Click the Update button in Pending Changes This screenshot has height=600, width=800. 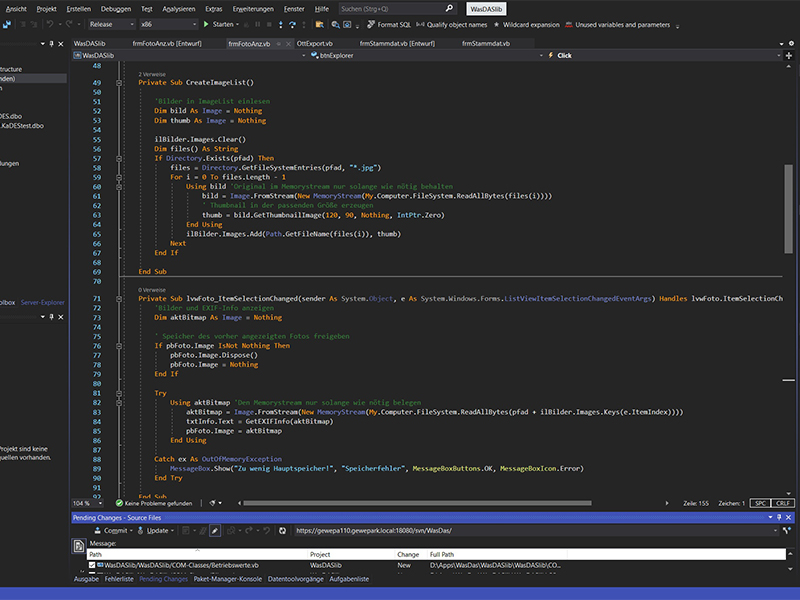(x=156, y=531)
